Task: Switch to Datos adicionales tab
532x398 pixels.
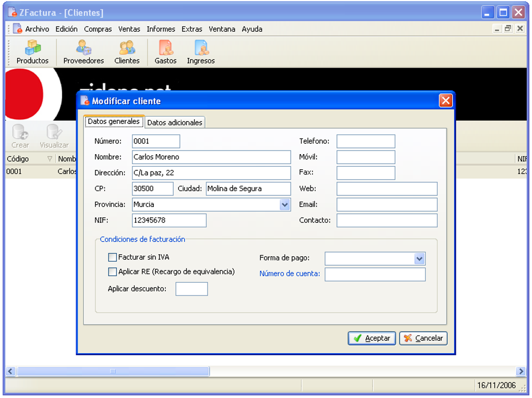Action: click(175, 122)
